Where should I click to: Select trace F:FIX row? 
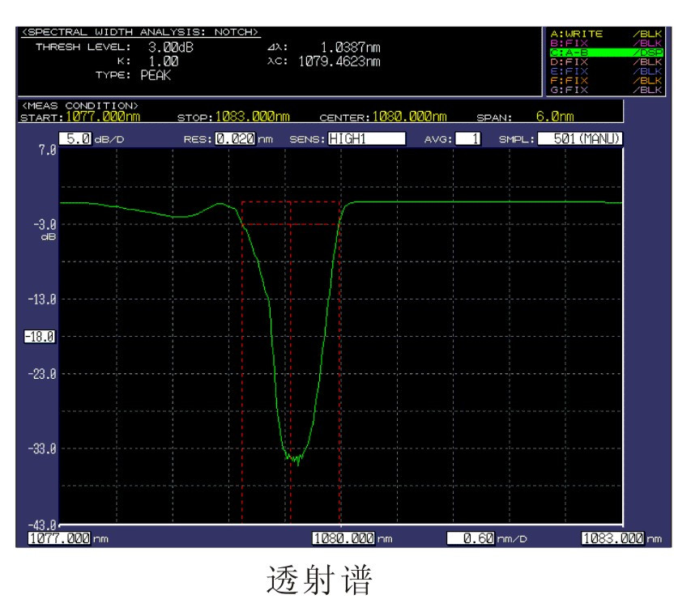click(x=606, y=81)
